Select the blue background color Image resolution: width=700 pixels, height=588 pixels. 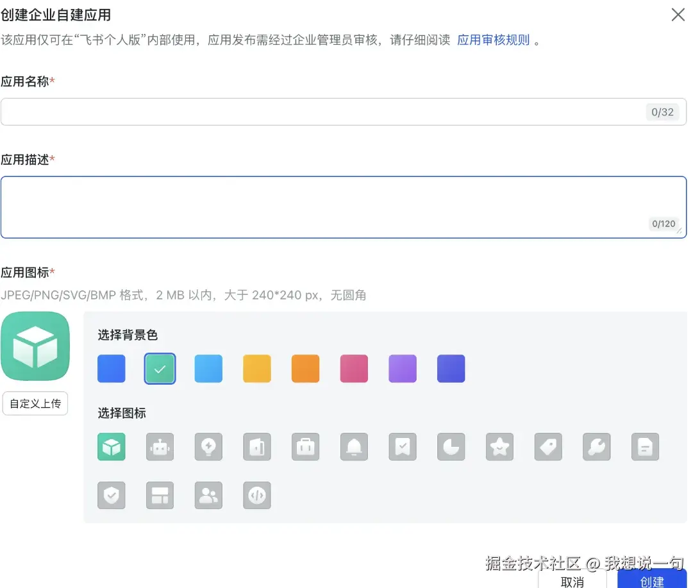(x=111, y=369)
